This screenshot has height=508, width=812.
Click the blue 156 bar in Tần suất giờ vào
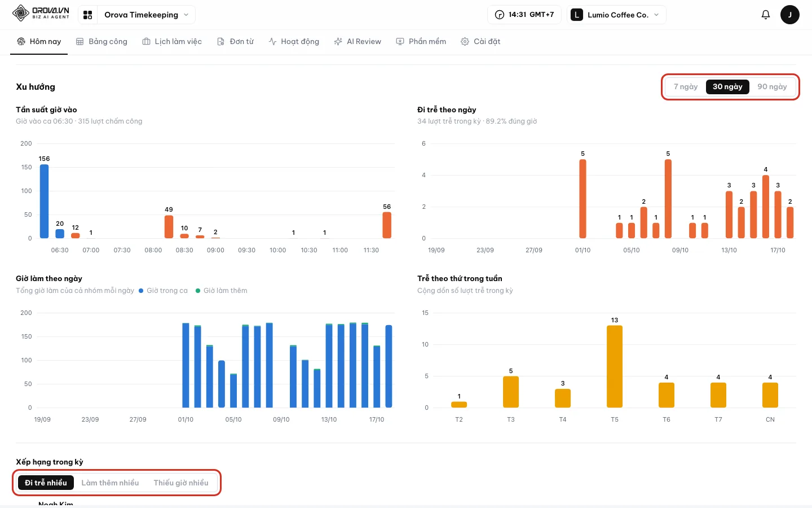point(44,201)
